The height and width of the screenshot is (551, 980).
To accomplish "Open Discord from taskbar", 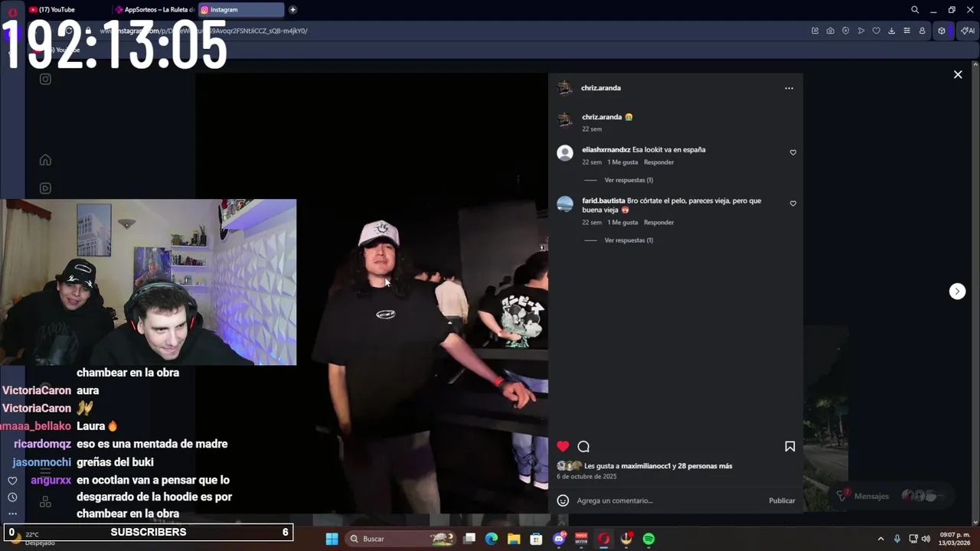I will tap(559, 539).
